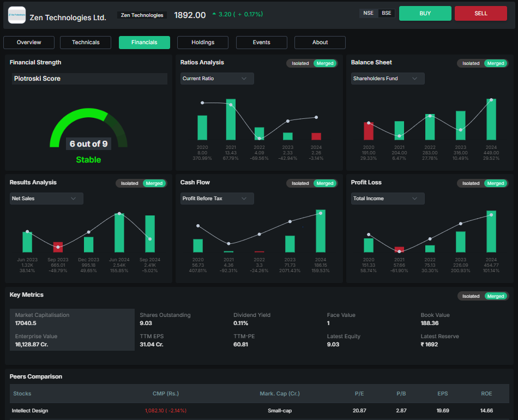This screenshot has height=420, width=518.
Task: Click the red 2021 bar in Profit Loss
Action: pos(399,250)
